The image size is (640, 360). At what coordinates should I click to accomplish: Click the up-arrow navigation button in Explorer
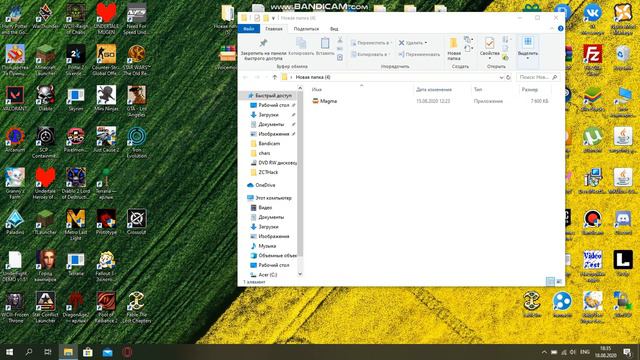click(x=275, y=77)
